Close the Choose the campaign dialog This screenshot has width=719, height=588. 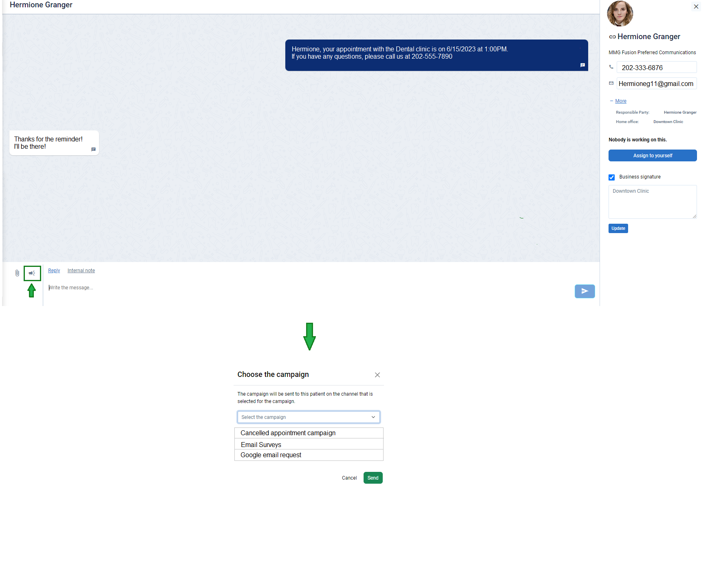[377, 375]
